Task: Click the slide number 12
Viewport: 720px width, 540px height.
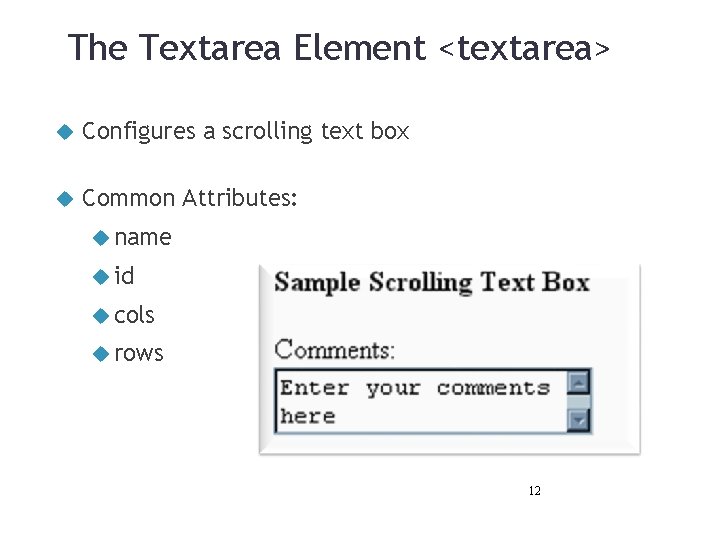Action: (534, 491)
